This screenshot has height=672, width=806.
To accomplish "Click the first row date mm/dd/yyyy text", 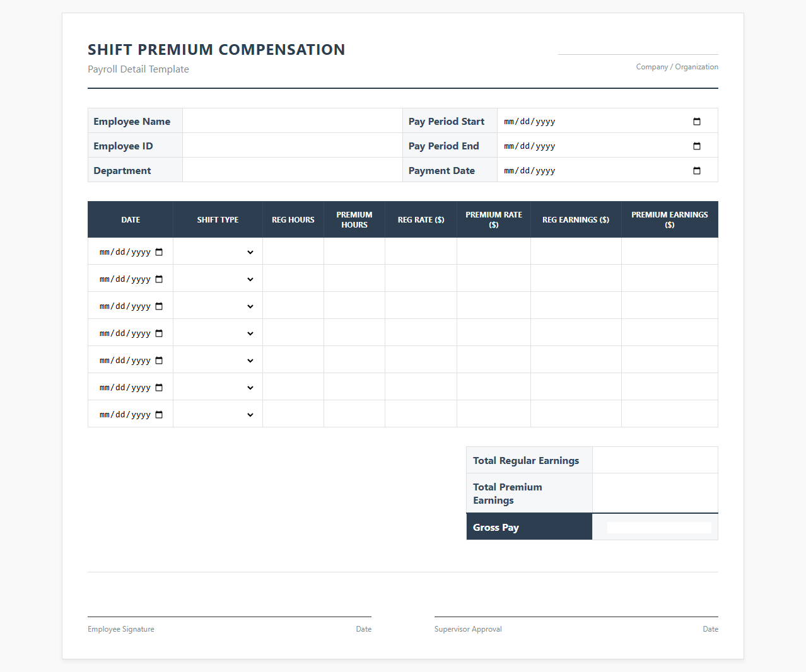I will coord(125,252).
